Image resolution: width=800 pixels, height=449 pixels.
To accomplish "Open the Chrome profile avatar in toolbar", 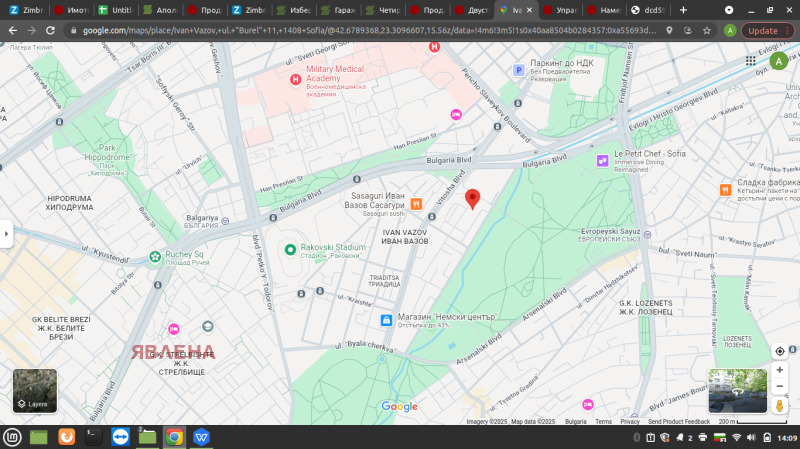I will click(x=730, y=31).
